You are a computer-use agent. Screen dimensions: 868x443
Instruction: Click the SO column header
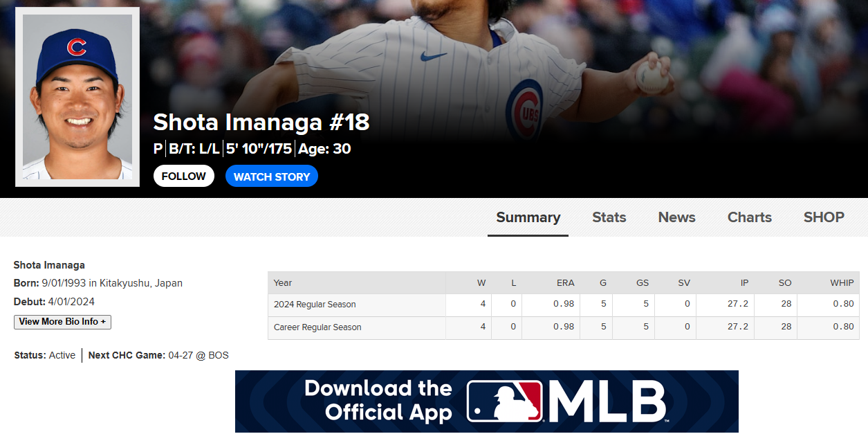[x=784, y=283]
